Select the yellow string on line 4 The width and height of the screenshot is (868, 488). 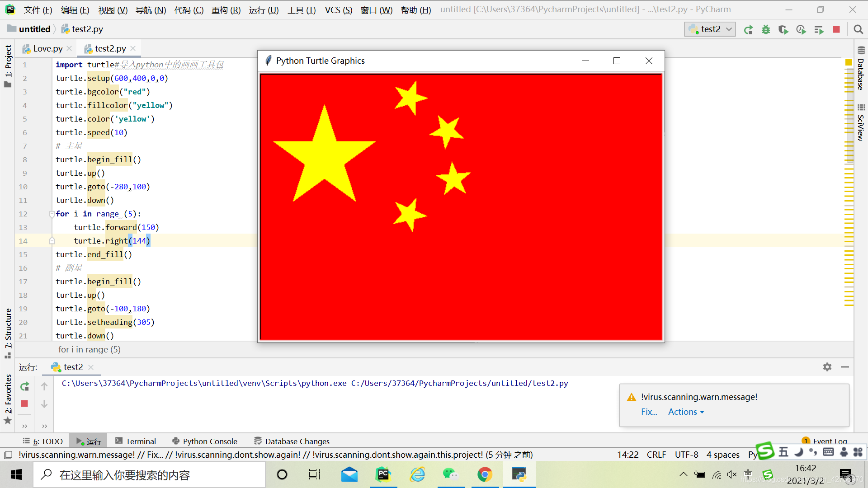151,105
